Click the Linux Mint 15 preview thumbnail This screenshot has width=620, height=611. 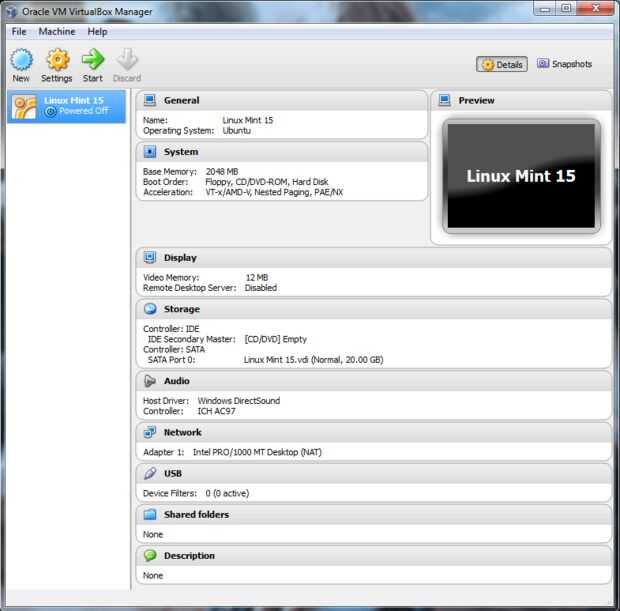tap(521, 176)
